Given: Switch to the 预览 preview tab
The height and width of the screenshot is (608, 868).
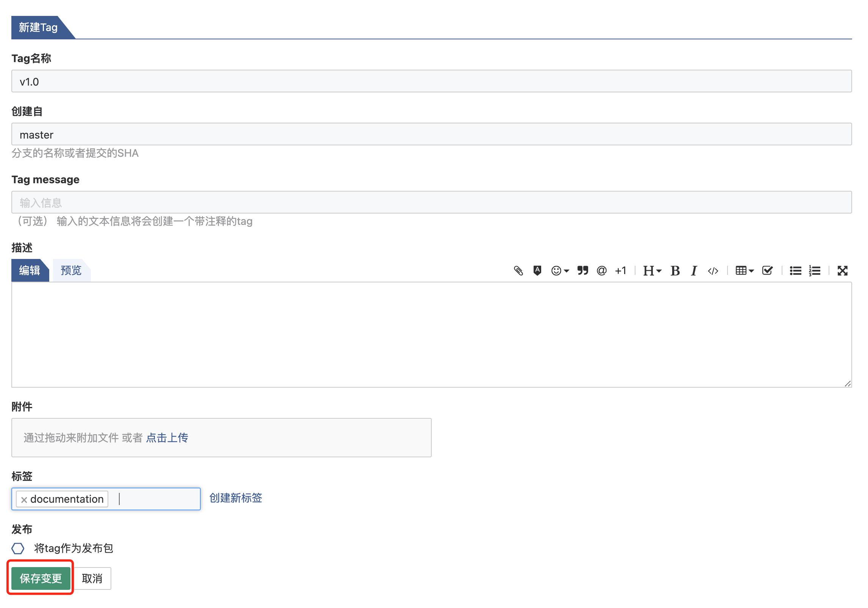Looking at the screenshot, I should pos(71,270).
